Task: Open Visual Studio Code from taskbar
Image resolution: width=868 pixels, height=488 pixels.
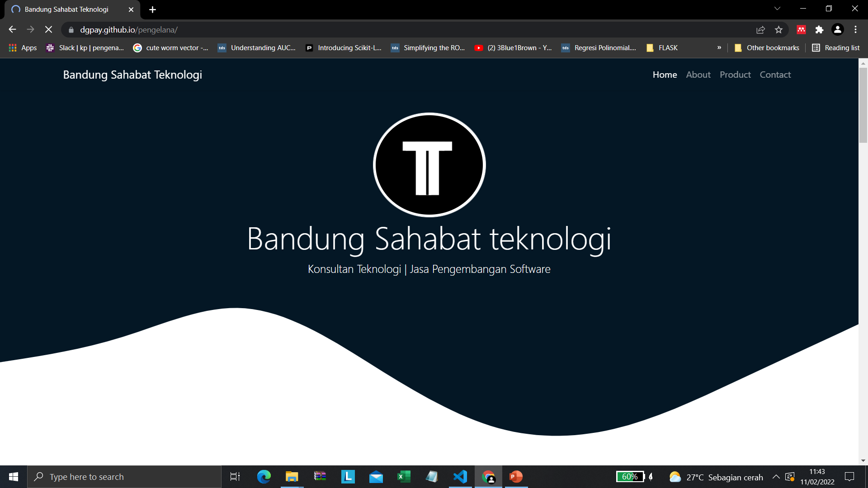Action: [x=460, y=477]
